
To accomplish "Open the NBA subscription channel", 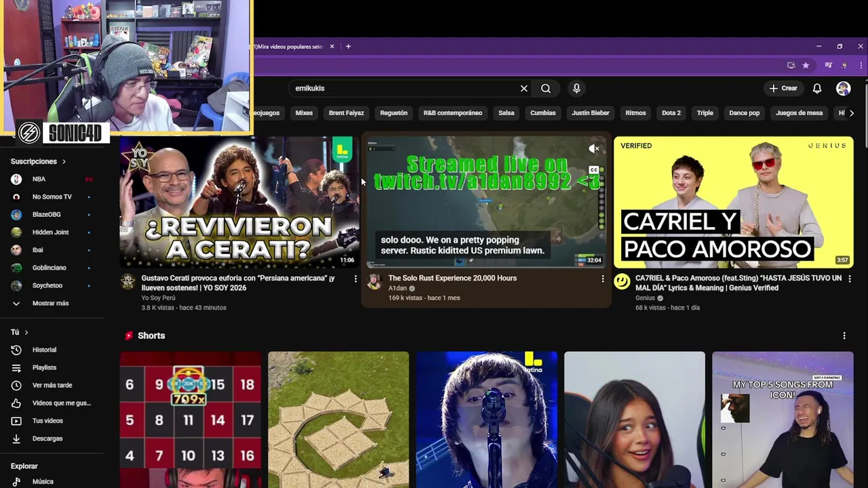I will (x=52, y=179).
